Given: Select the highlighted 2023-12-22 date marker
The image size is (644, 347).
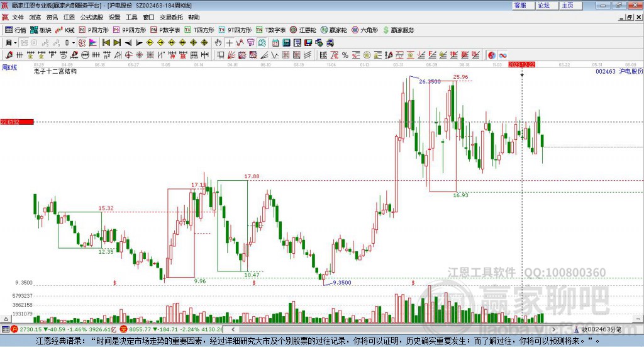Looking at the screenshot, I should (521, 65).
